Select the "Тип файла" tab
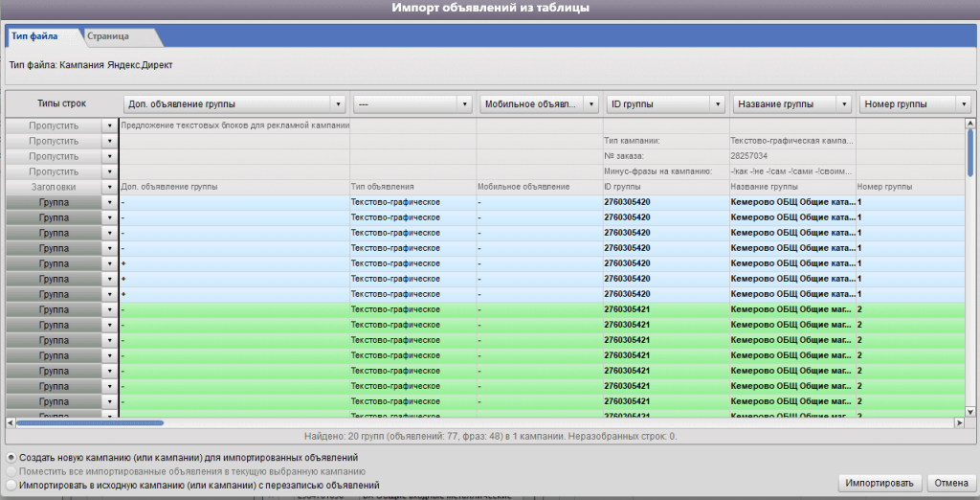980x500 pixels. (x=34, y=36)
